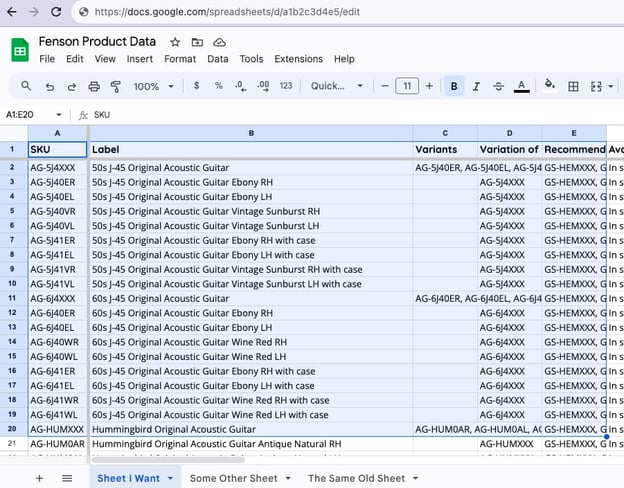This screenshot has width=624, height=488.
Task: Open Some Other Sheet tab dropdown arrow
Action: point(288,478)
